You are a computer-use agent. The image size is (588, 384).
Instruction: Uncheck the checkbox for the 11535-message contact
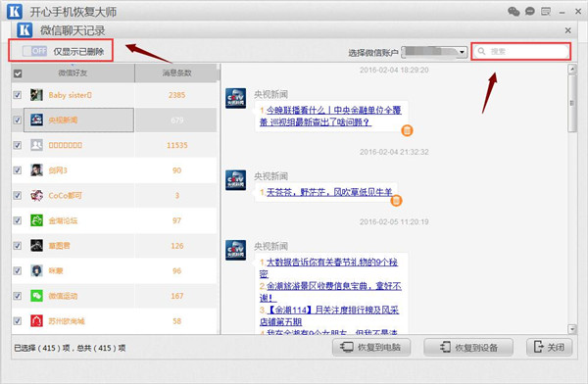click(18, 145)
